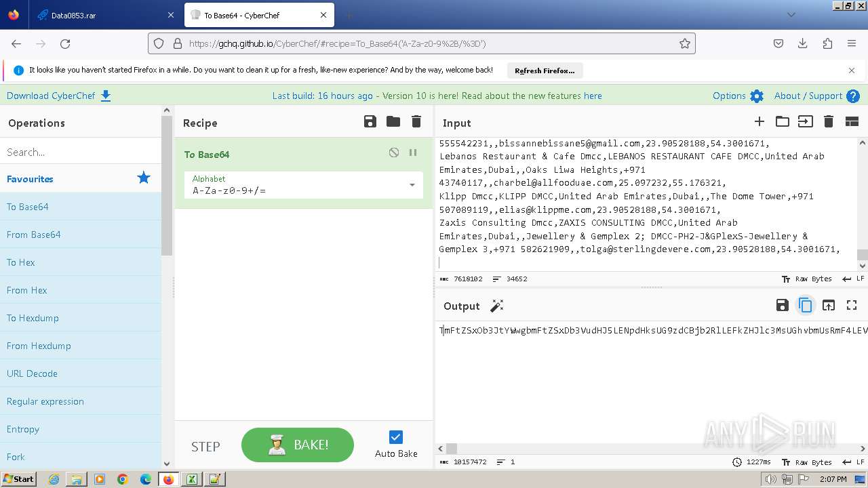868x488 pixels.
Task: Save the recipe with the floppy icon
Action: tap(370, 122)
